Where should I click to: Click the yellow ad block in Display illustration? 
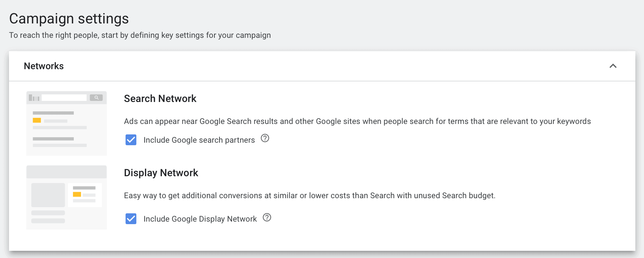[77, 194]
